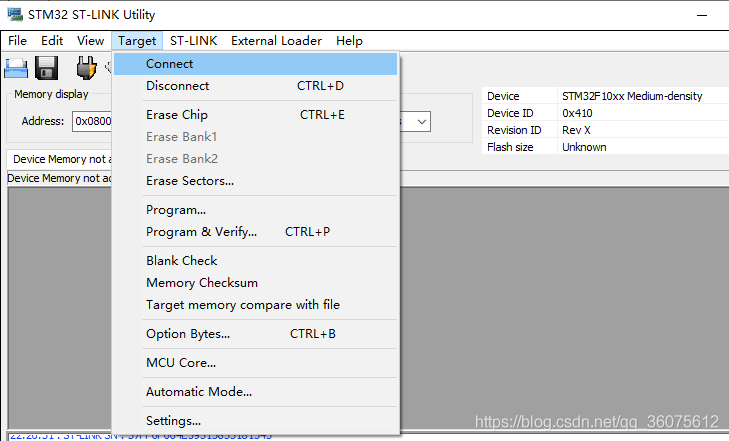Close the Target menu
The height and width of the screenshot is (441, 729).
tap(137, 41)
